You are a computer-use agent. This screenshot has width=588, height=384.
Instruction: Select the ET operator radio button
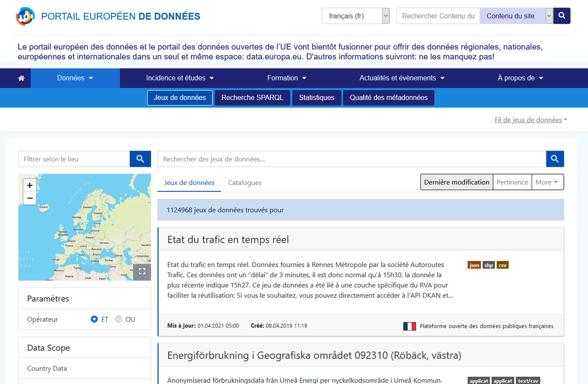[x=95, y=319]
